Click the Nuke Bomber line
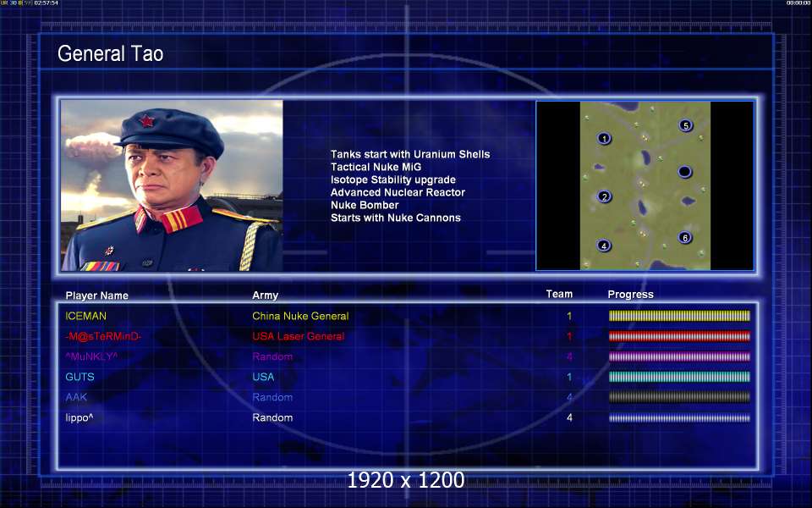 click(x=365, y=205)
